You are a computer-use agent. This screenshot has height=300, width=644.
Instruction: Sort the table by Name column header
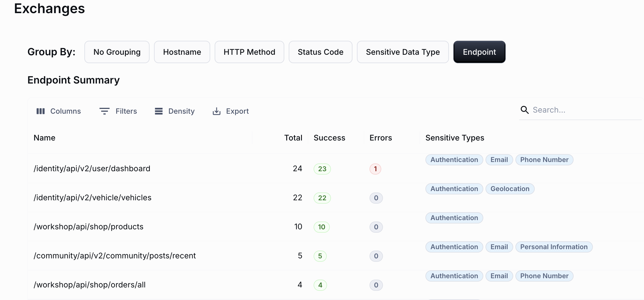44,138
